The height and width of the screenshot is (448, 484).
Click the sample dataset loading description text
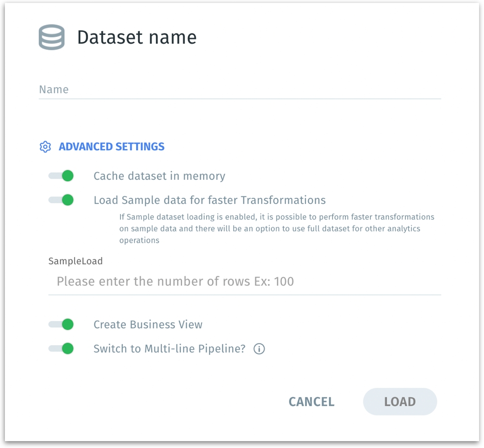tap(276, 228)
